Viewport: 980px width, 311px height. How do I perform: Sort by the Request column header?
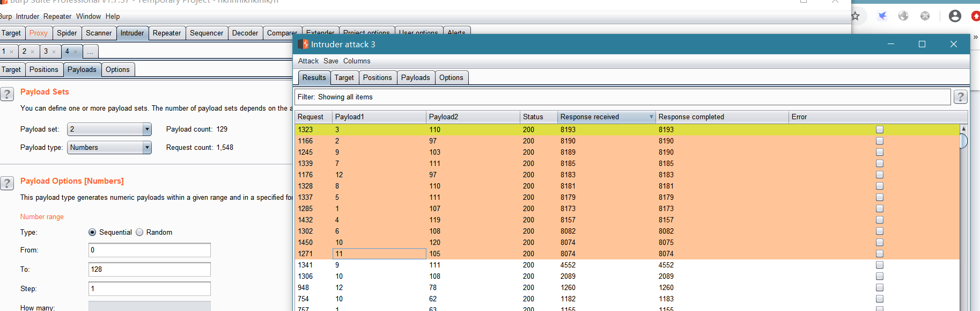(313, 117)
